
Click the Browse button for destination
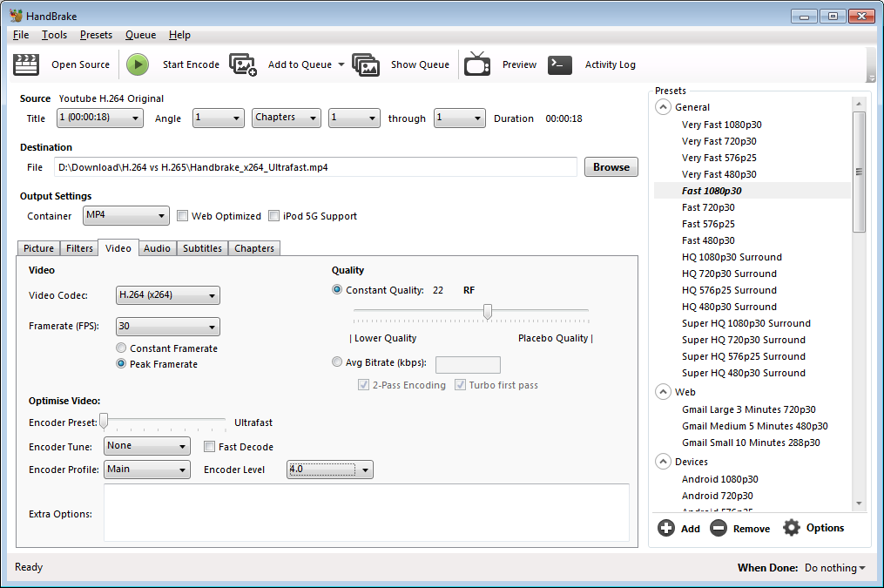(x=611, y=167)
